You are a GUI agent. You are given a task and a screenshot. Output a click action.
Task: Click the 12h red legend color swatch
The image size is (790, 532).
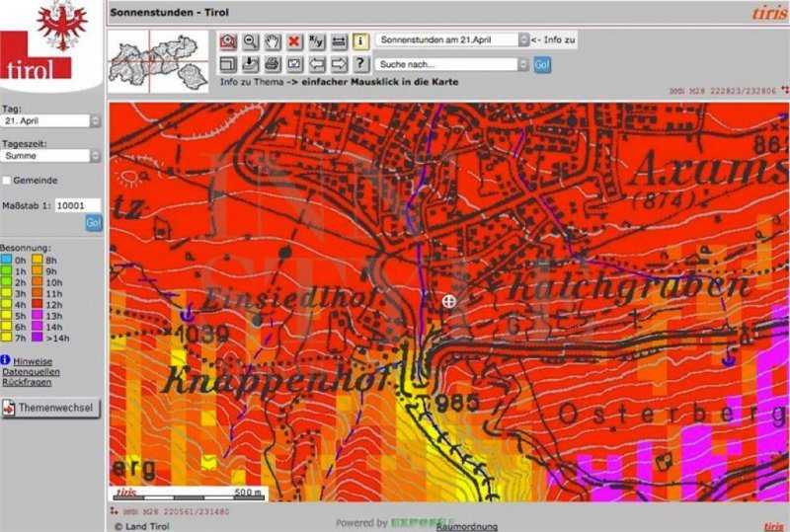38,305
